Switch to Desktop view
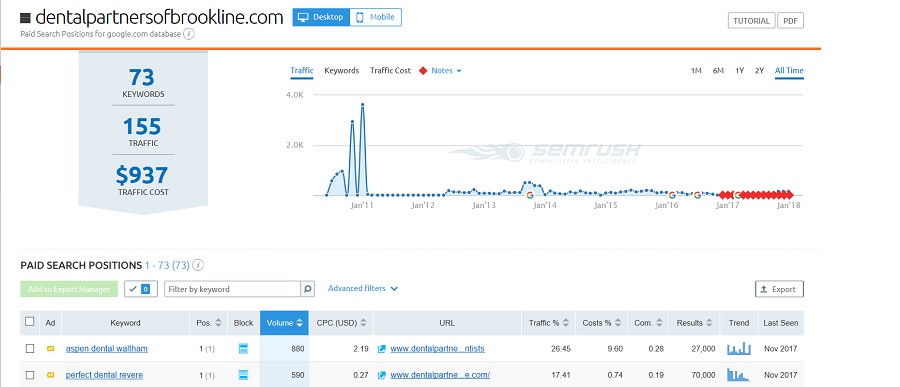This screenshot has height=387, width=900. coord(321,17)
